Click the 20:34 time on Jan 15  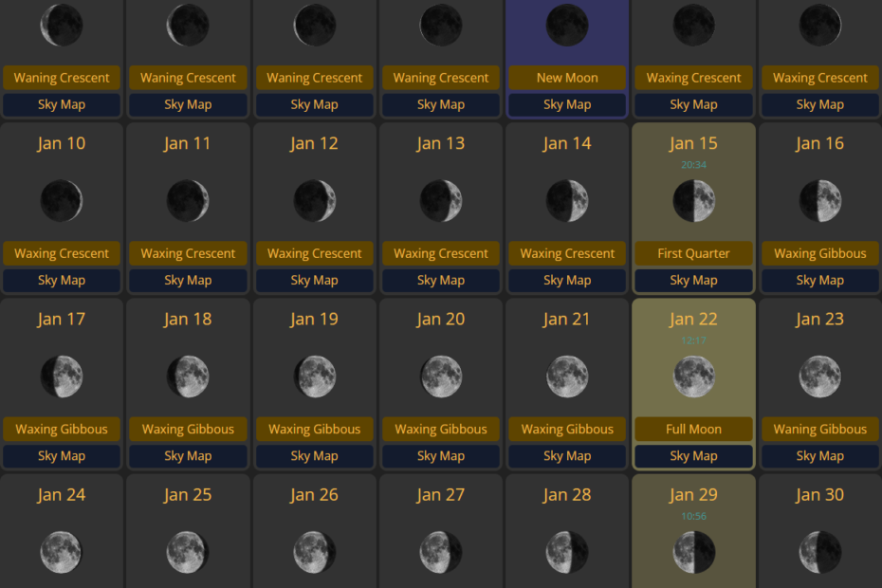click(x=693, y=165)
